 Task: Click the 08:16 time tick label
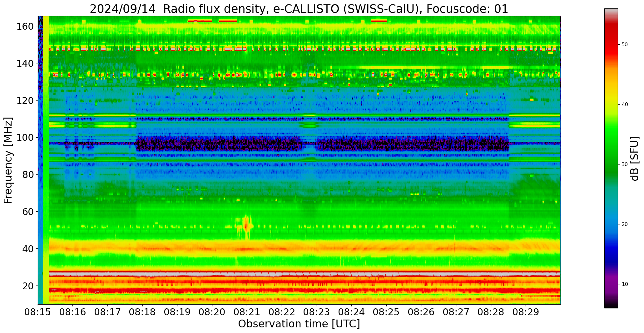73,312
